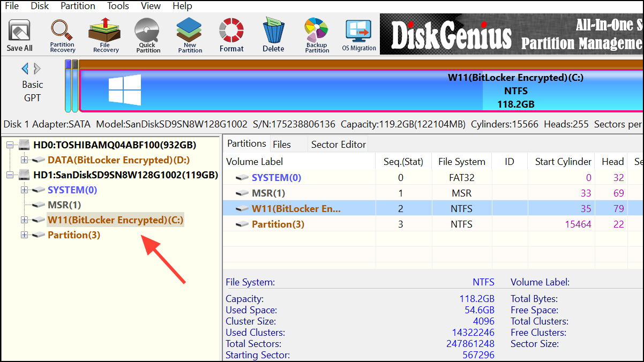Select SYSTEM(0) in the disk tree

point(73,190)
